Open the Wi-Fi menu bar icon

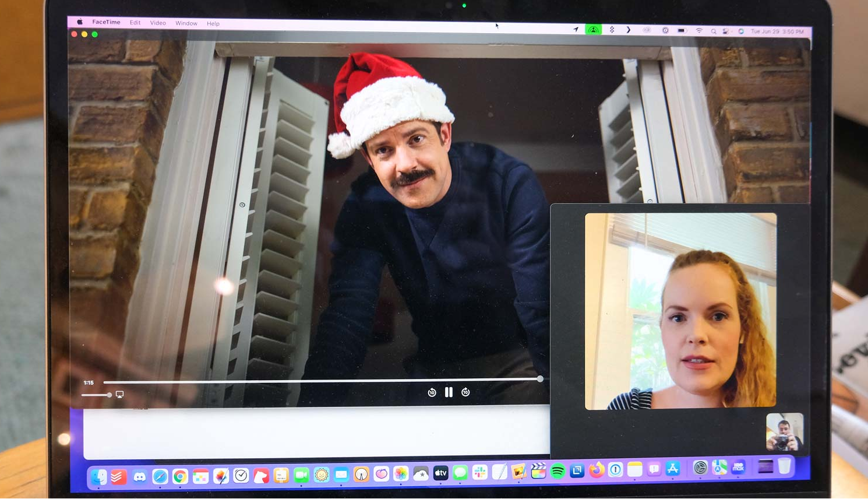[698, 31]
